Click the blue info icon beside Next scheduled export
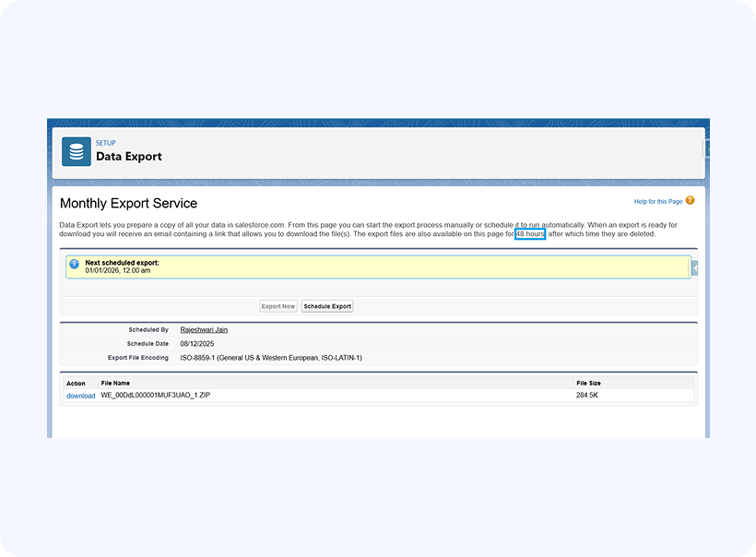 [75, 264]
